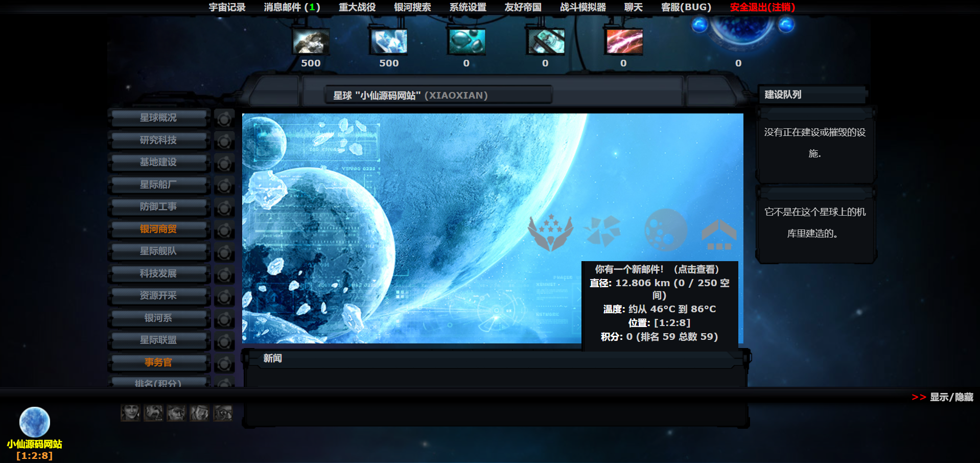Select the orange 银河商贸 sidebar button
980x463 pixels.
point(158,229)
